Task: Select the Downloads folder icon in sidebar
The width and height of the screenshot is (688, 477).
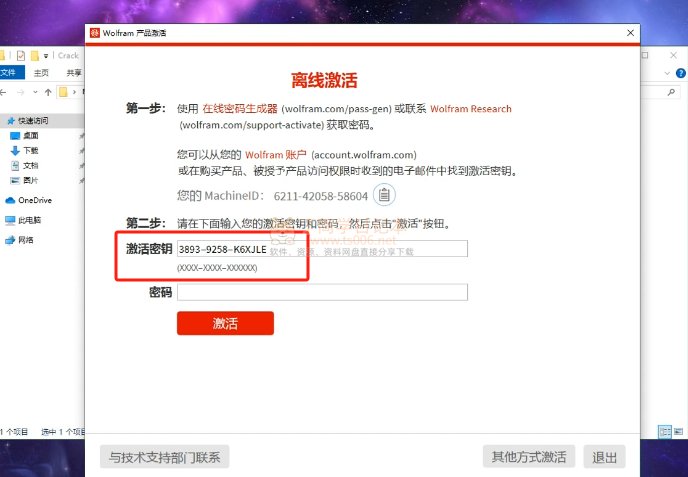Action: click(x=15, y=151)
